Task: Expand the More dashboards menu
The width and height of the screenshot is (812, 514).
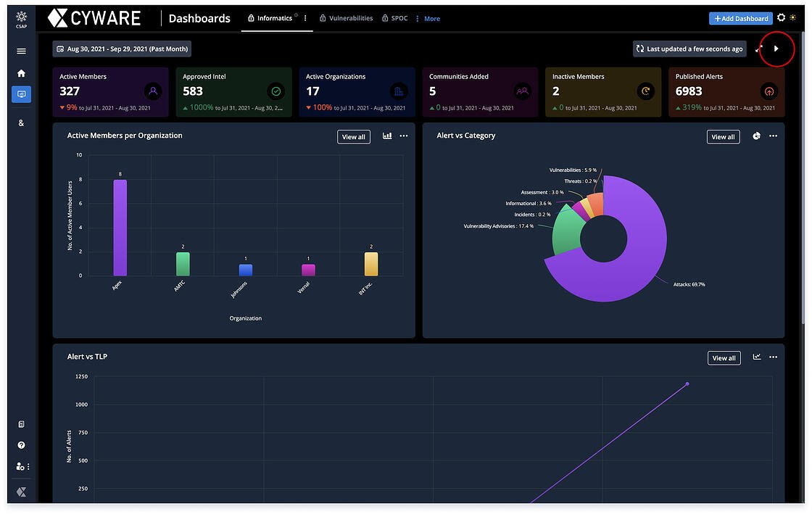Action: coord(428,19)
